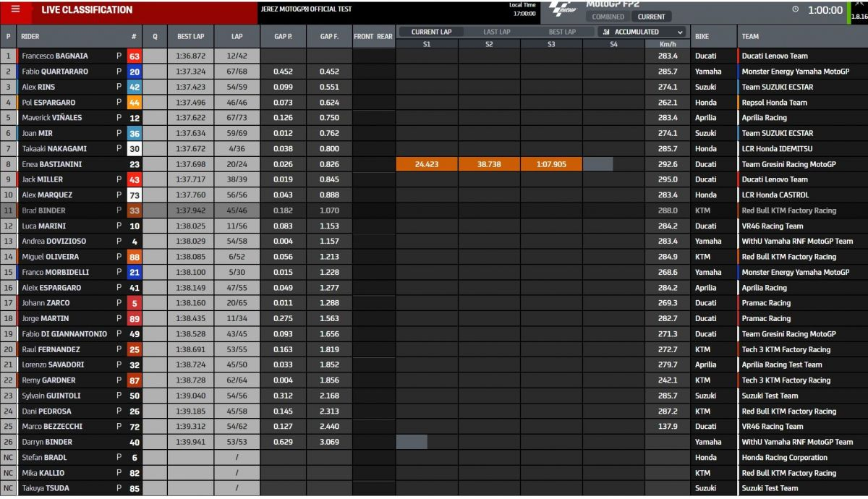The image size is (868, 499).
Task: Click number 88 badge for Oliveira
Action: click(x=135, y=257)
